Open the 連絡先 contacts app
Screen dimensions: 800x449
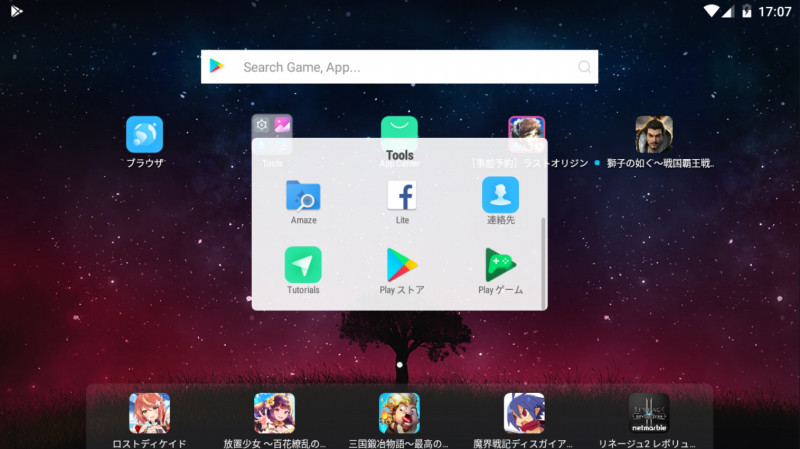(x=501, y=195)
